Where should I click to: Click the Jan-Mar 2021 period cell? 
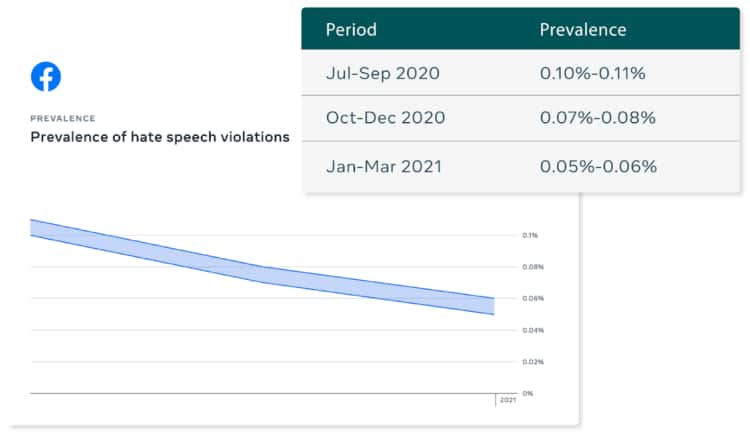tap(385, 165)
